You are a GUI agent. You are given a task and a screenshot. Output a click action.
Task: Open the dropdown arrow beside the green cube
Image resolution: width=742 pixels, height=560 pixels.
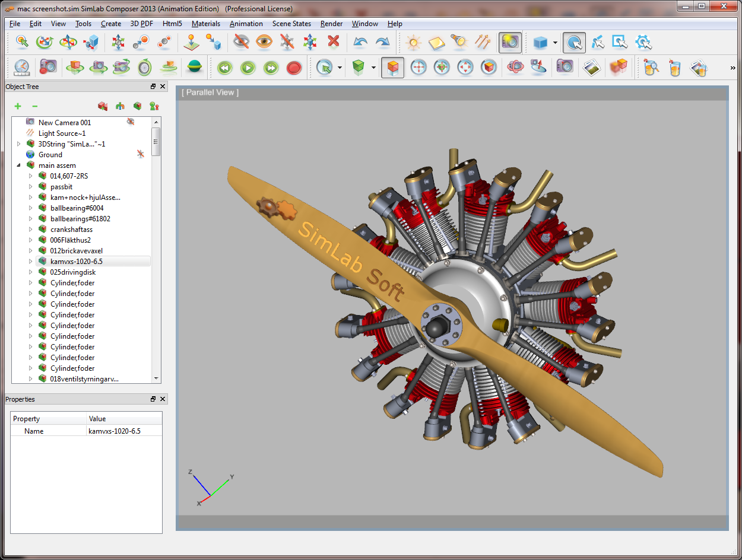(373, 68)
